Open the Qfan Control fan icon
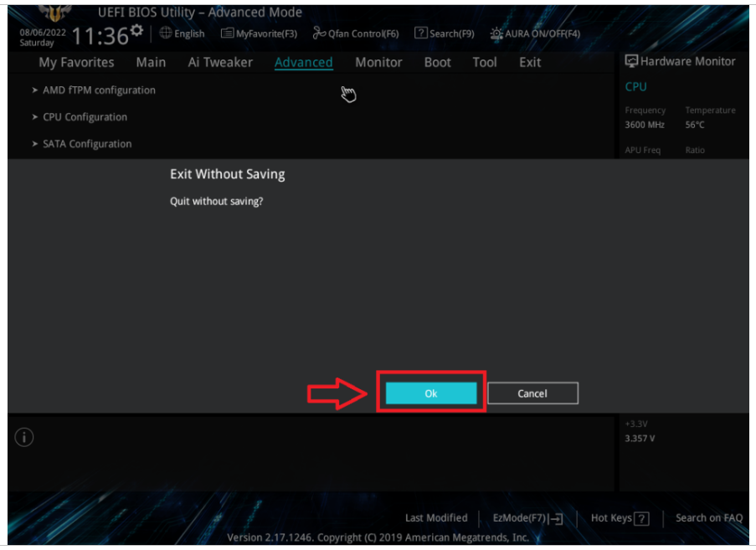This screenshot has width=756, height=550. (319, 33)
